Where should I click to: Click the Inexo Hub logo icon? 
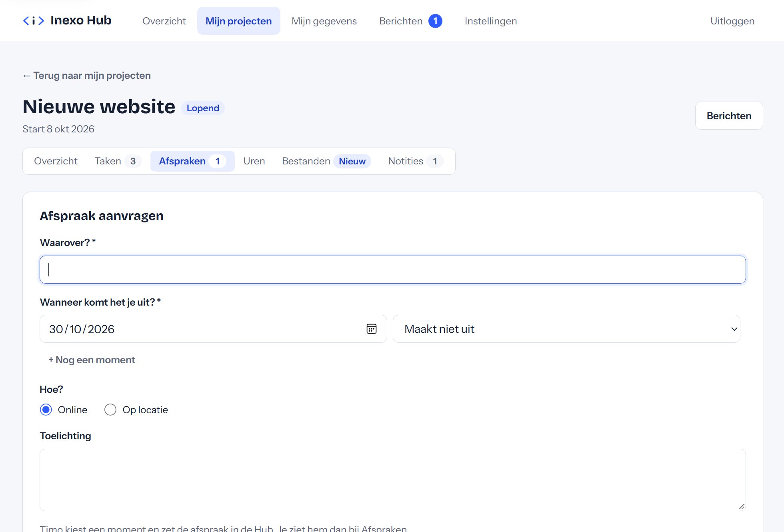tap(34, 21)
